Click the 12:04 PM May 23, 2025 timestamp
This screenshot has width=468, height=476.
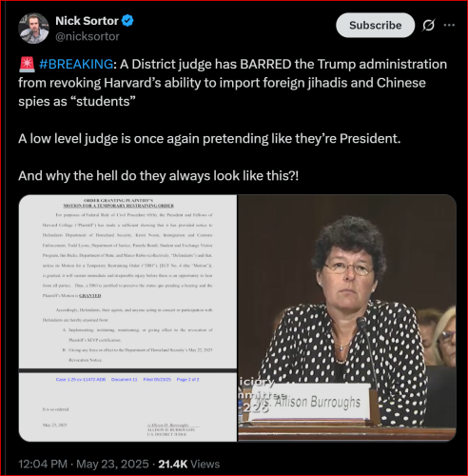point(84,464)
